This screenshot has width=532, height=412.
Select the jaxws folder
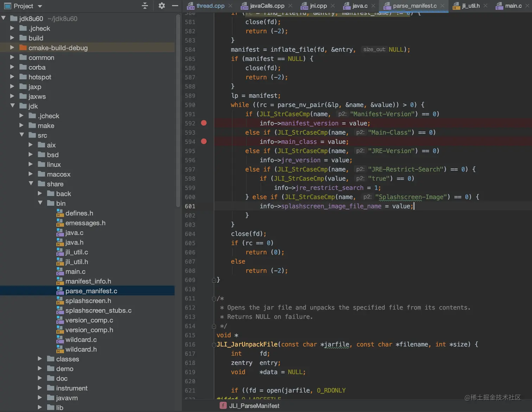click(x=37, y=96)
